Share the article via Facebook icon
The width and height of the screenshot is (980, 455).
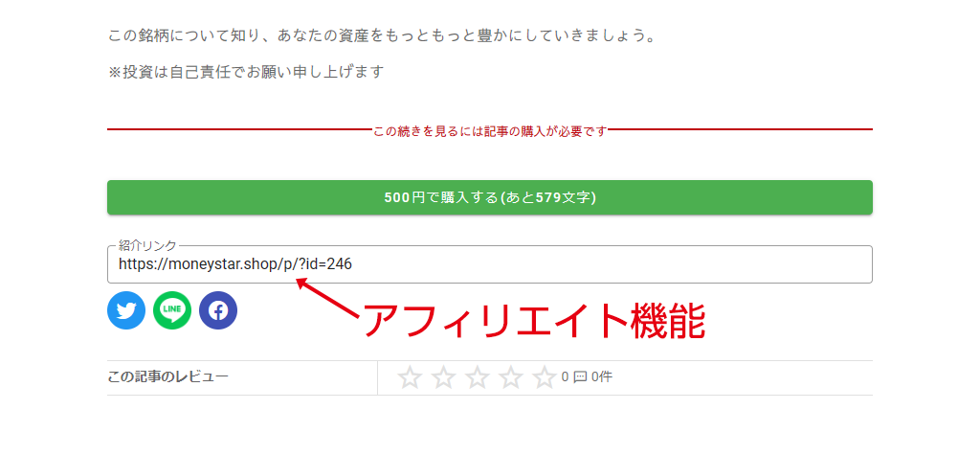pos(218,310)
